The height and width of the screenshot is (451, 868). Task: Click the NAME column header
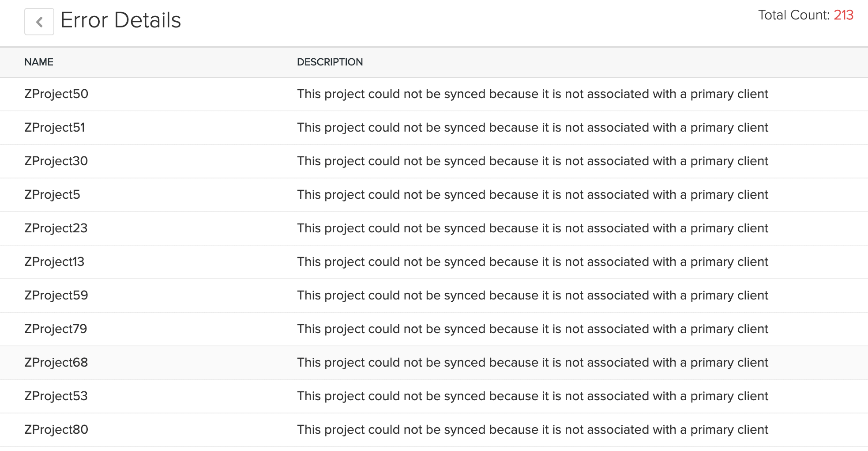[x=39, y=62]
